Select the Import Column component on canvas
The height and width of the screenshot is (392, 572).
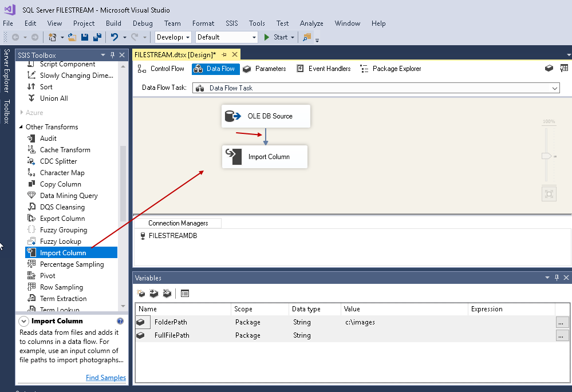[265, 157]
